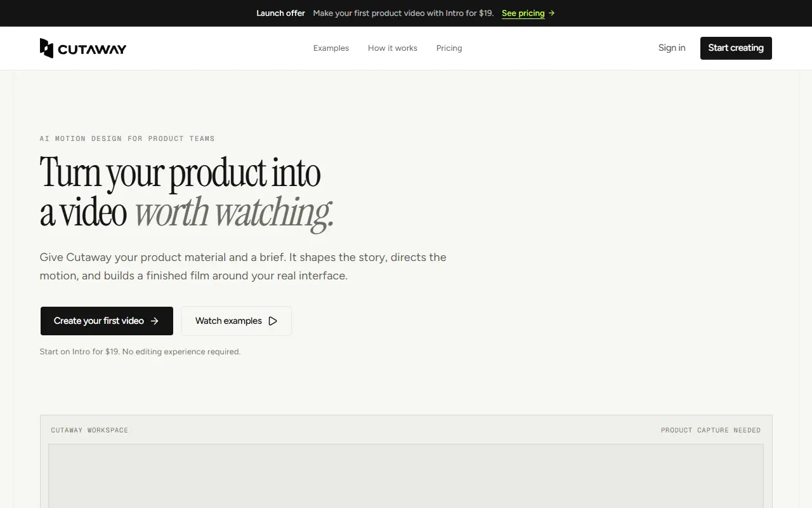
Task: Click the Sign in link
Action: [x=672, y=48]
